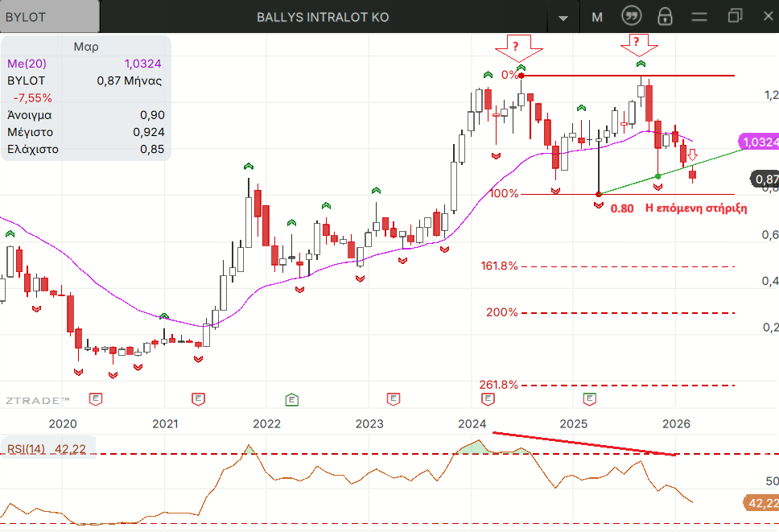
Task: Click the red dot handle at Fibonacci 0%
Action: pos(521,76)
